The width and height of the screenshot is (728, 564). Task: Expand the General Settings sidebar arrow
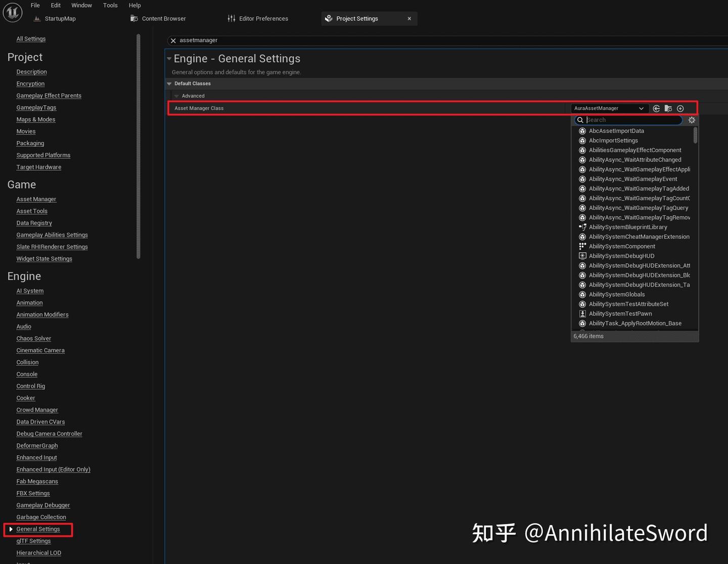pyautogui.click(x=11, y=529)
